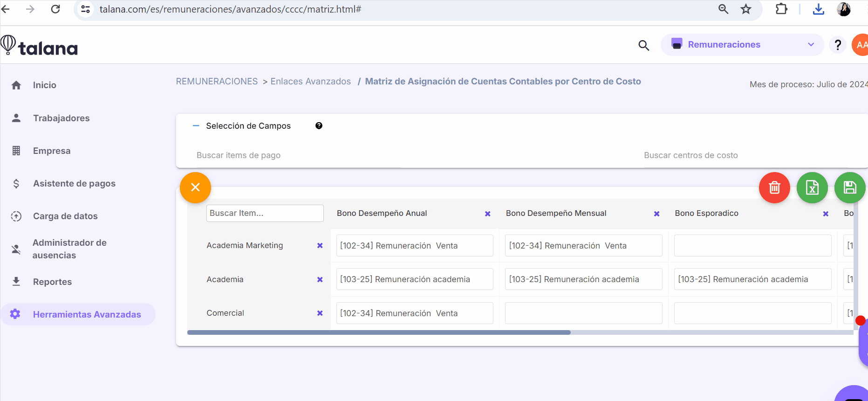Open Administrador de ausencias in the sidebar

(69, 249)
